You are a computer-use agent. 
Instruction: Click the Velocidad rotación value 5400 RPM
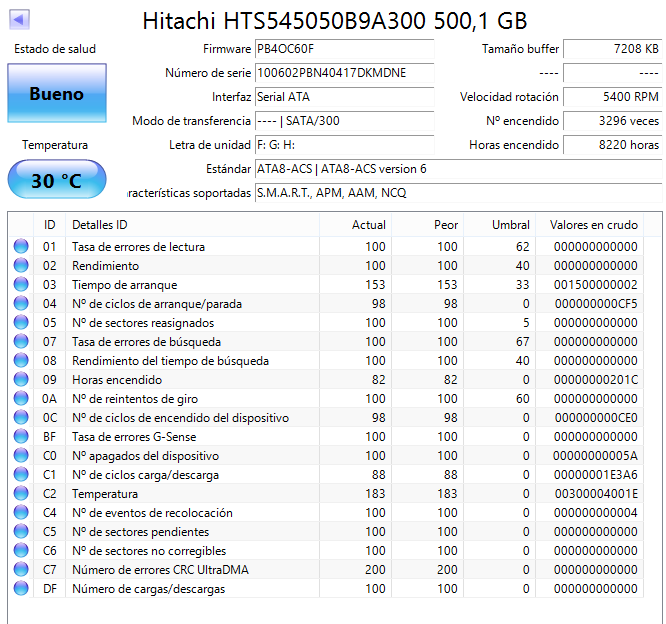point(612,97)
